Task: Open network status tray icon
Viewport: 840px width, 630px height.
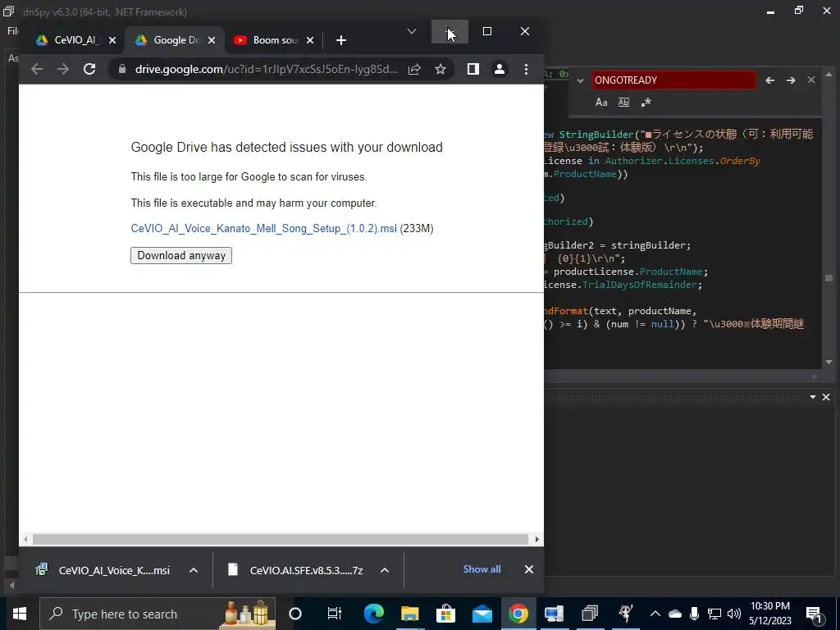Action: [714, 614]
